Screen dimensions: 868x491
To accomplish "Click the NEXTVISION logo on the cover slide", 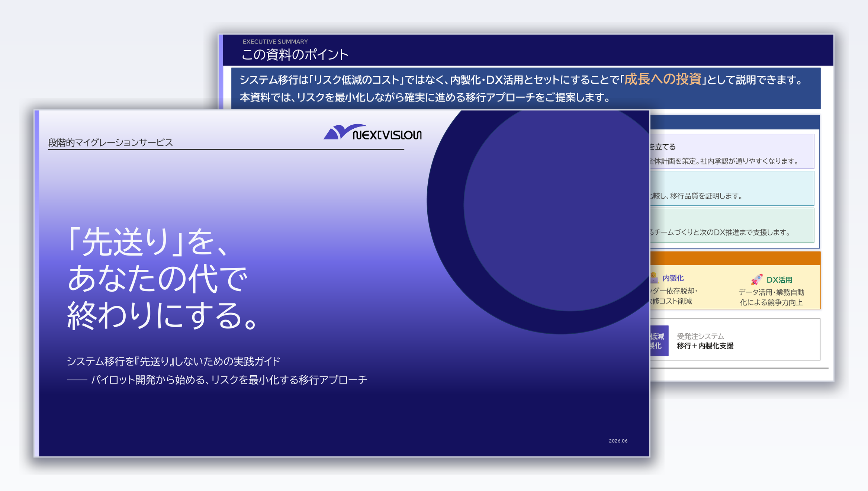I will pyautogui.click(x=373, y=132).
